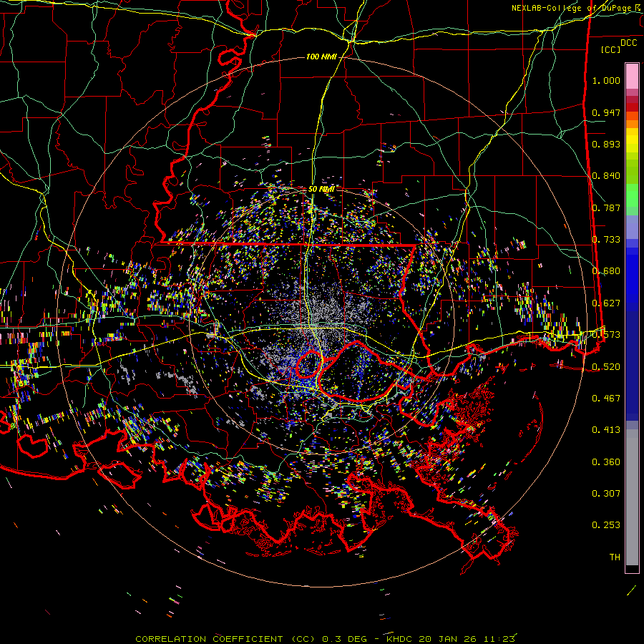Click the "CORRELATION COEFFICIENT (CC)" caption text
The height and width of the screenshot is (644, 644).
(x=225, y=639)
